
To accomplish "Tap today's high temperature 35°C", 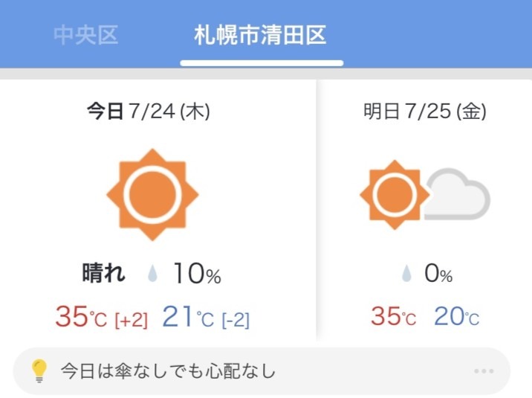I will pyautogui.click(x=81, y=318).
